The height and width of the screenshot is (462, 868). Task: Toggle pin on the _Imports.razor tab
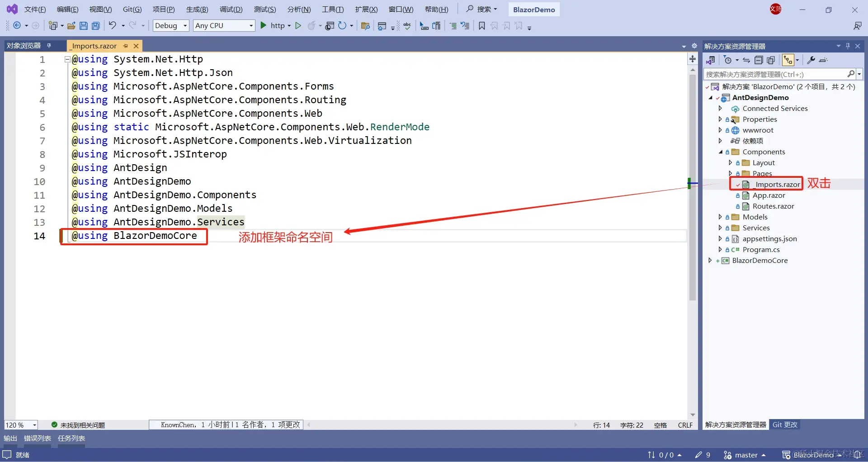(125, 46)
